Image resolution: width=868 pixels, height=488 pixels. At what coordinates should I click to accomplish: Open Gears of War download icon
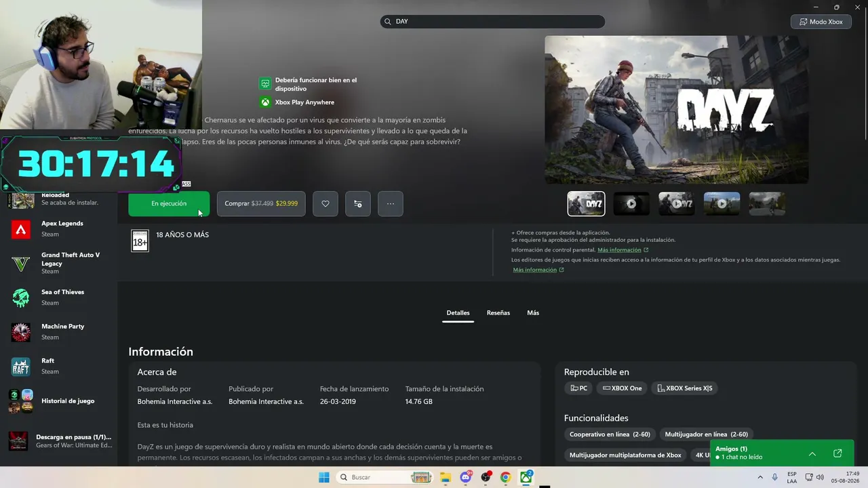[18, 441]
